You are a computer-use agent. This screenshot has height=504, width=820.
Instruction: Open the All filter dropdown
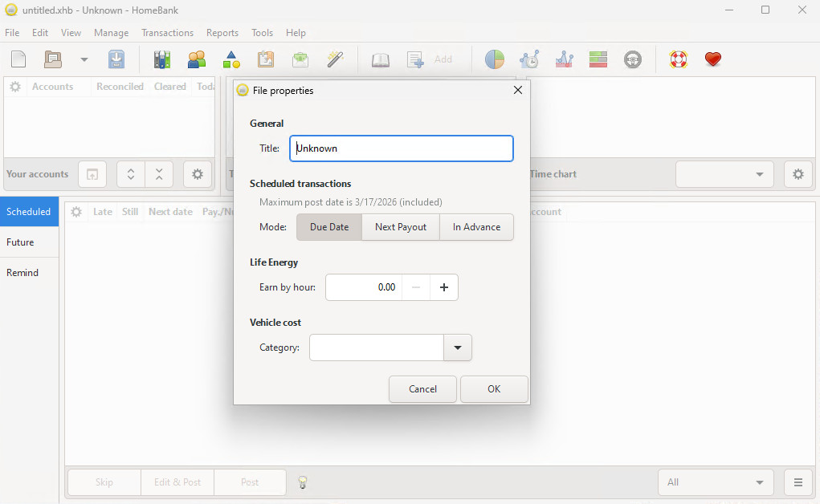pyautogui.click(x=716, y=482)
